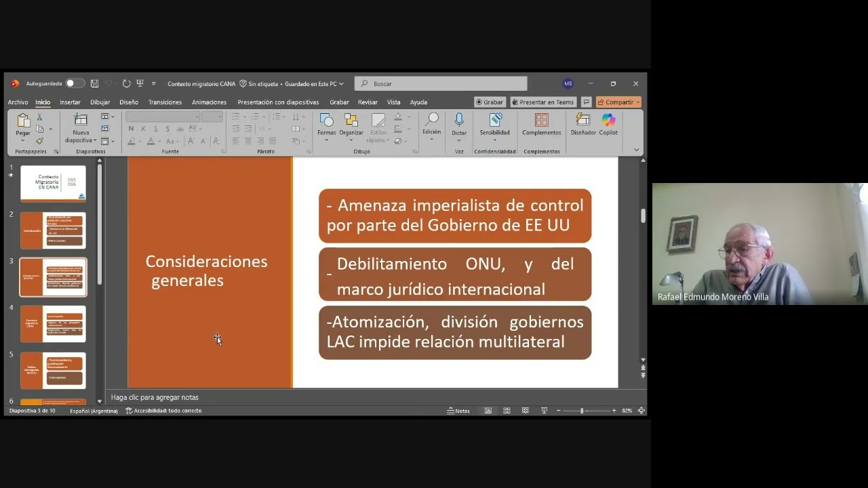Select slide 4 thumbnail in the panel
The image size is (868, 488).
pyautogui.click(x=53, y=323)
